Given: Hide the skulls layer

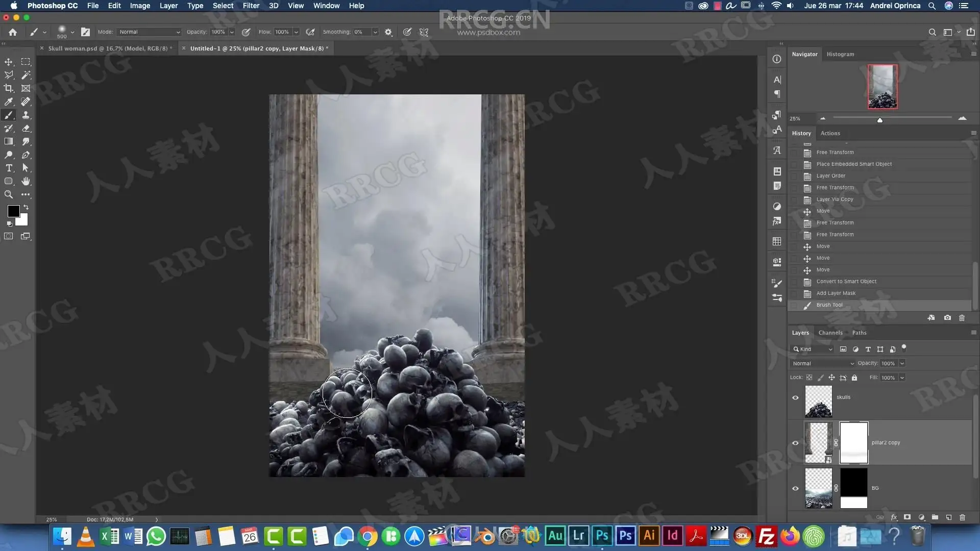Looking at the screenshot, I should [x=795, y=398].
